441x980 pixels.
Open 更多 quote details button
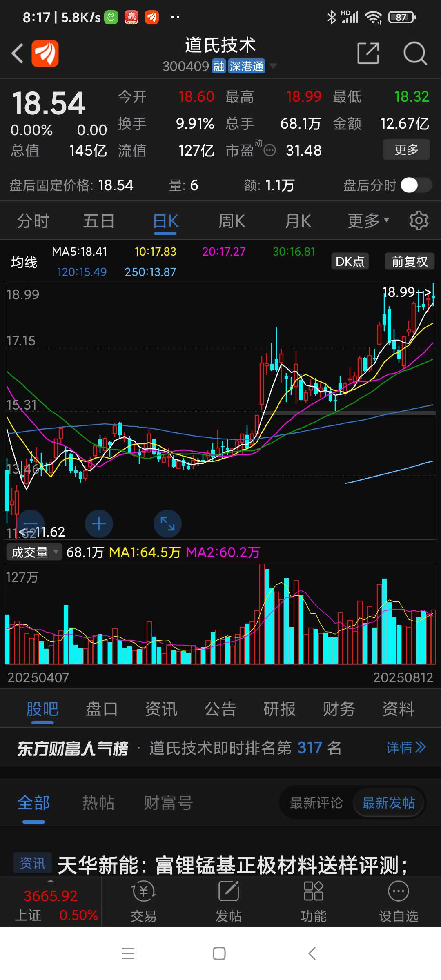(406, 149)
